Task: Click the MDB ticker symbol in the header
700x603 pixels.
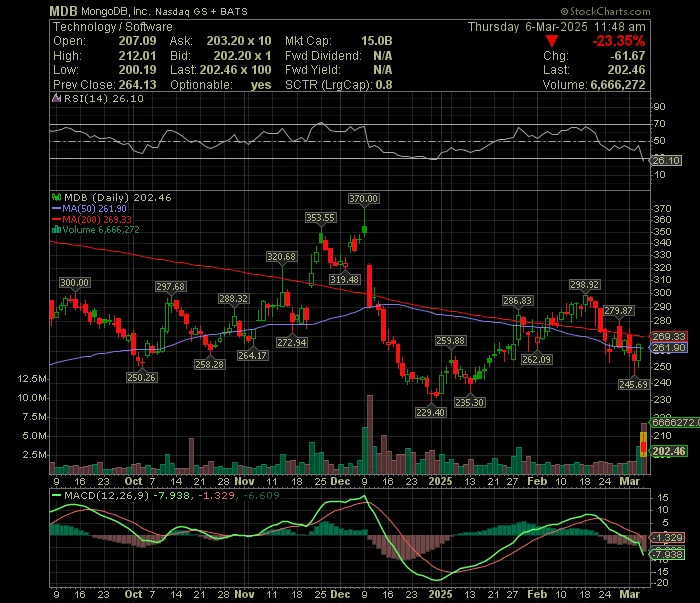Action: click(63, 11)
